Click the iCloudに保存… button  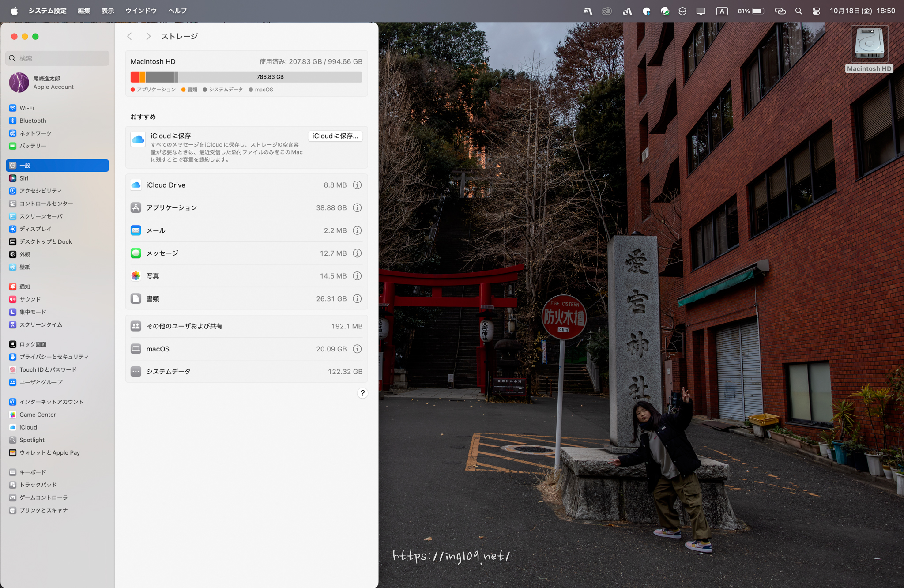pyautogui.click(x=335, y=136)
